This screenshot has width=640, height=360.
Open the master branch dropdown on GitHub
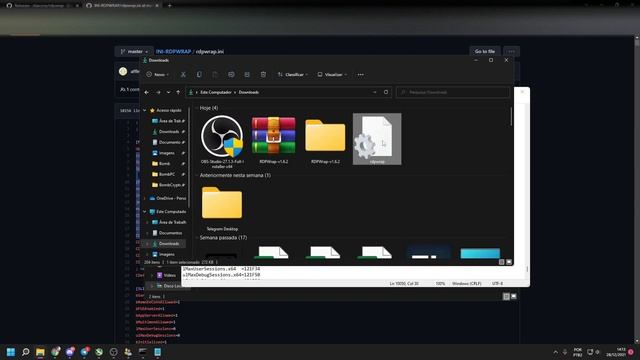(134, 51)
